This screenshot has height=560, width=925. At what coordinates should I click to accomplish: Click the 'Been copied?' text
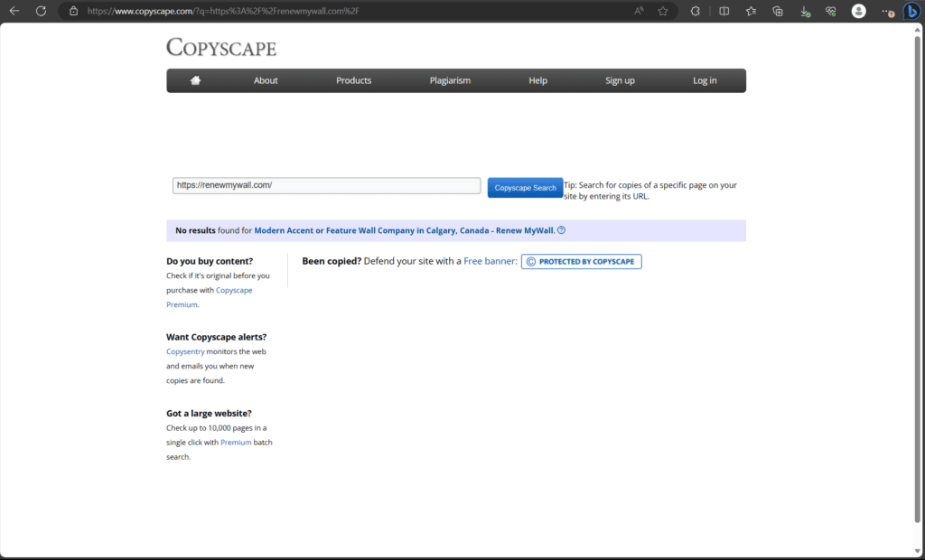332,261
